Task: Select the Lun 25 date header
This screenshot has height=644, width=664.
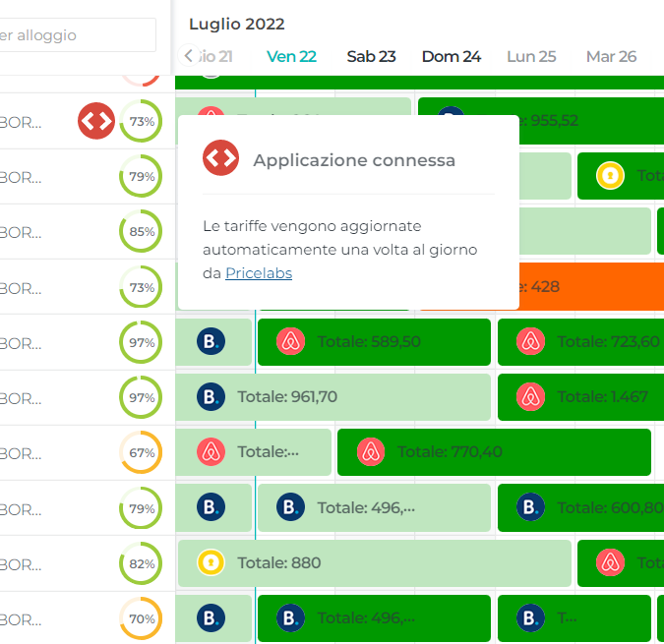Action: coord(531,56)
